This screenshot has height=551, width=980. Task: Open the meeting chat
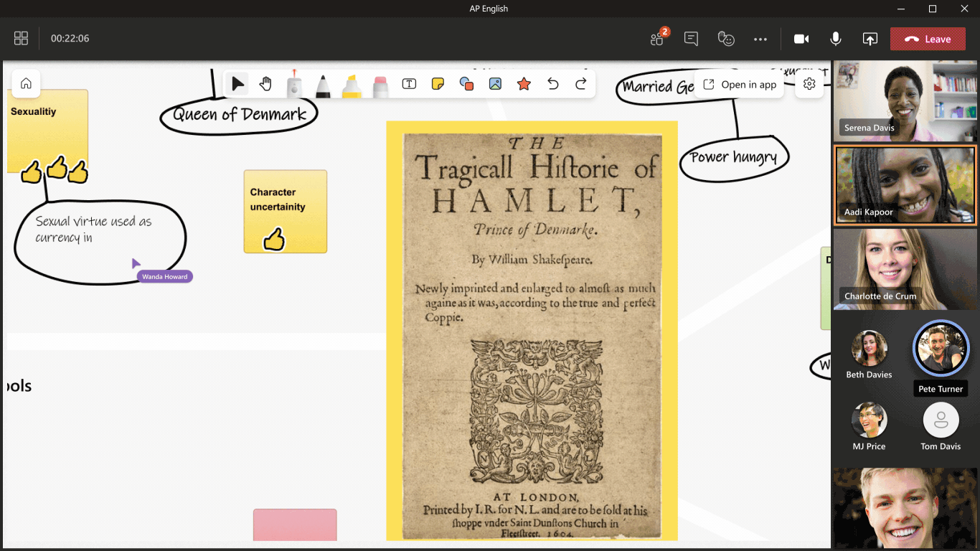692,39
